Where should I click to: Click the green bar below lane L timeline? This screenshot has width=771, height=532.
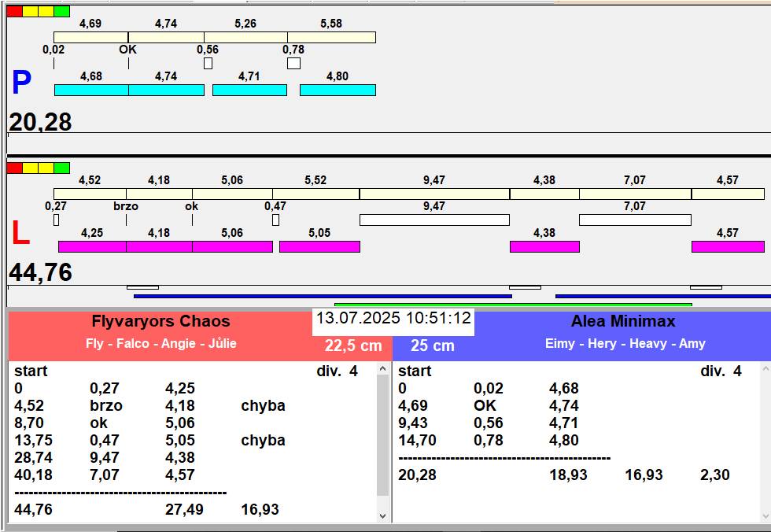[513, 305]
